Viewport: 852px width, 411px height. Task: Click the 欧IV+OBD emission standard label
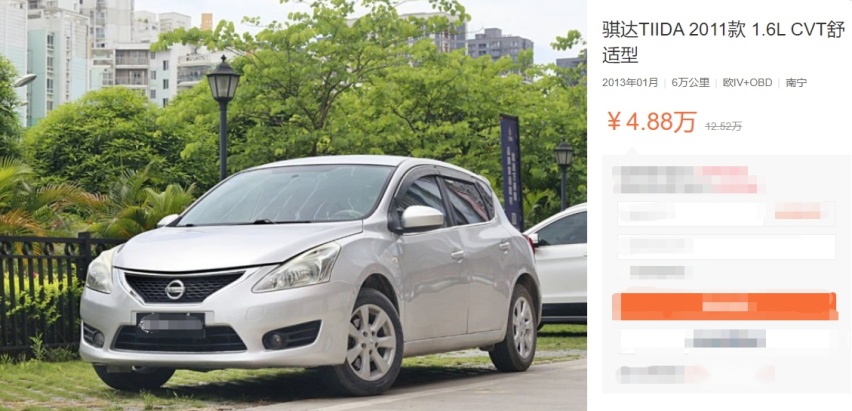[x=747, y=83]
